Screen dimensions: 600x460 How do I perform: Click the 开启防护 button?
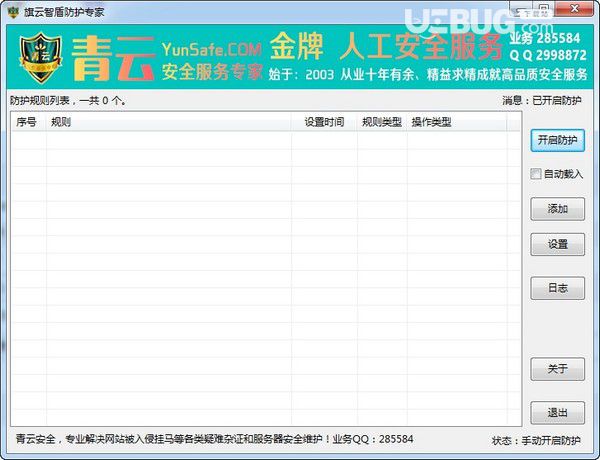558,140
